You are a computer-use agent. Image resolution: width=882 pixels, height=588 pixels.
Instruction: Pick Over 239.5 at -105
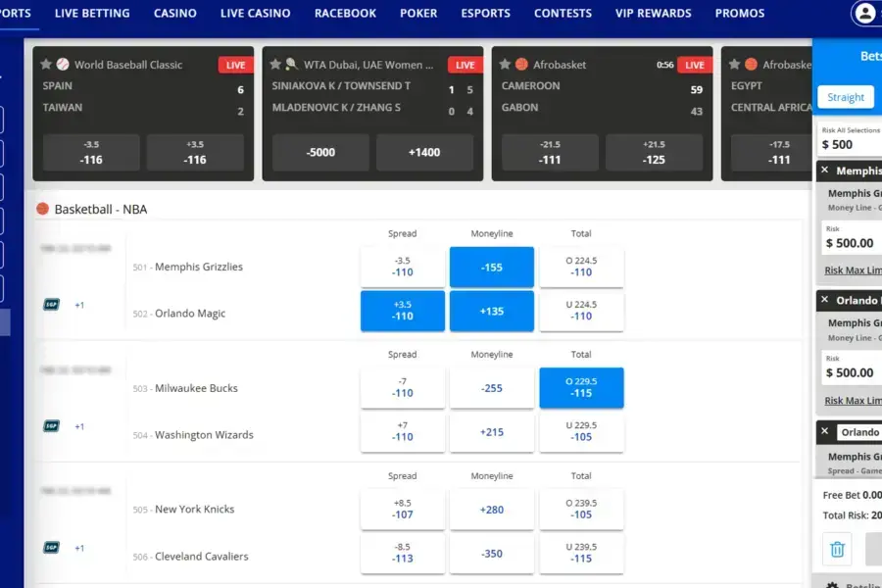click(x=581, y=510)
